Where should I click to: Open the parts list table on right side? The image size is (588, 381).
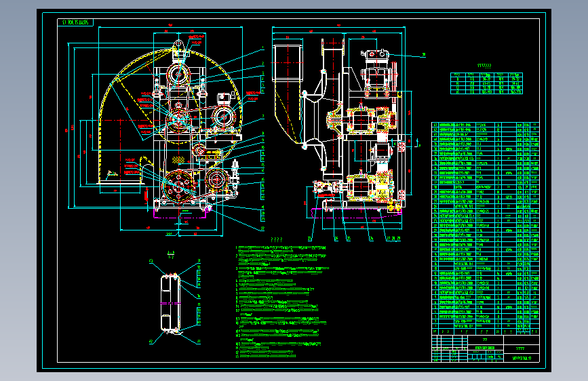tap(486, 228)
